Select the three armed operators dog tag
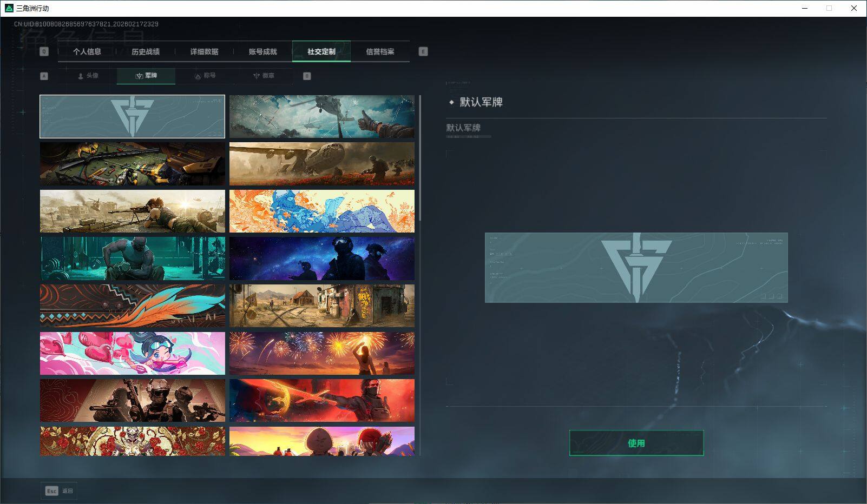Viewport: 867px width, 504px height. 133,400
